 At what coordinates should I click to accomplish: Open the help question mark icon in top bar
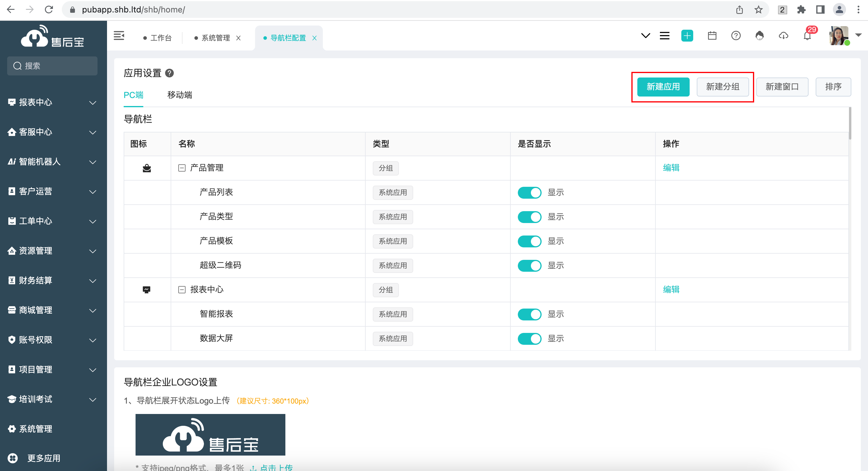(736, 36)
